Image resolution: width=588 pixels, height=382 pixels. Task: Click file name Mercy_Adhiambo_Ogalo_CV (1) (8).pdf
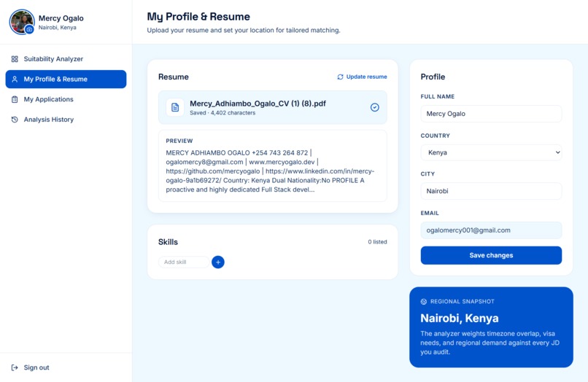click(258, 104)
